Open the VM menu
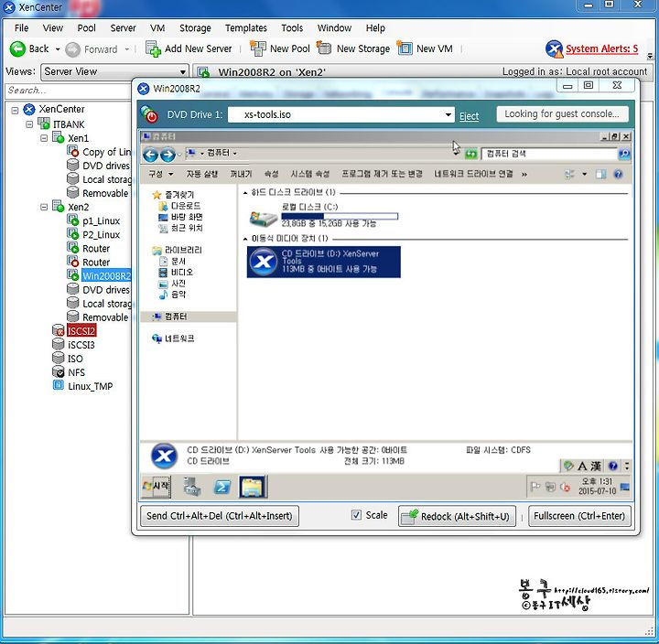 [157, 28]
